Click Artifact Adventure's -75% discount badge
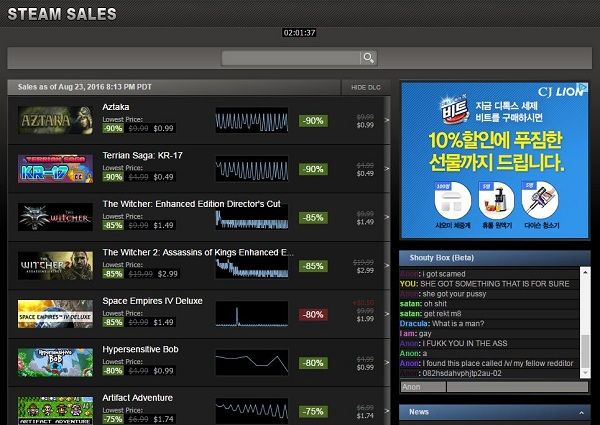 (x=313, y=411)
